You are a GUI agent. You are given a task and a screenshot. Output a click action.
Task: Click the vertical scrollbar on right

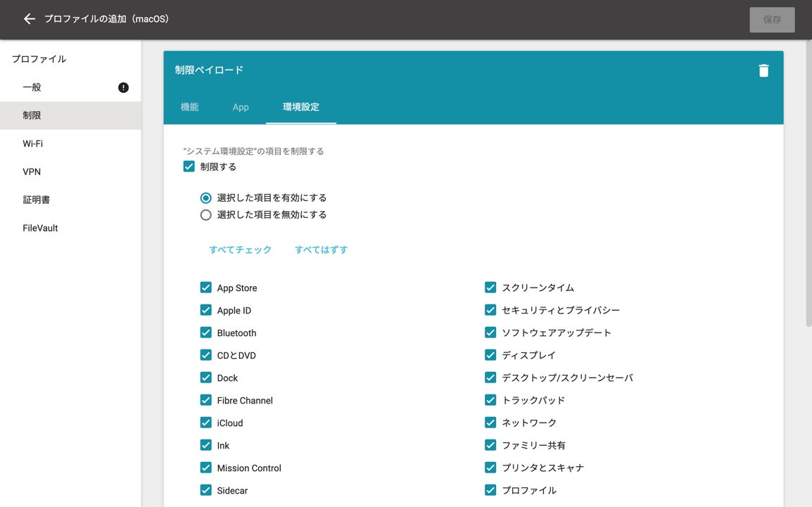808,184
